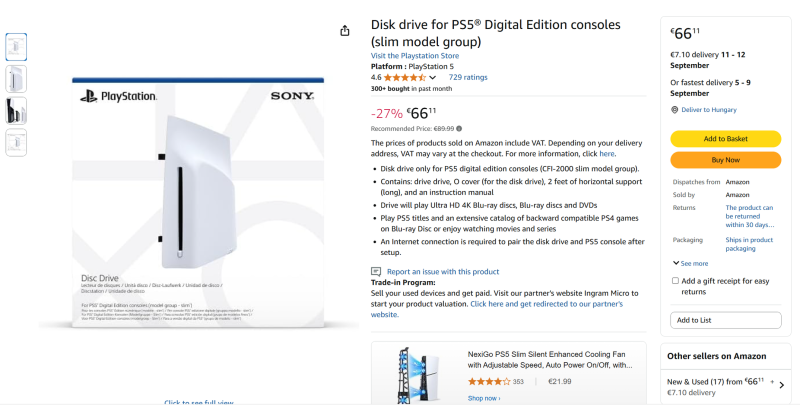
Task: Expand the rating breakdown chevron
Action: [x=433, y=77]
